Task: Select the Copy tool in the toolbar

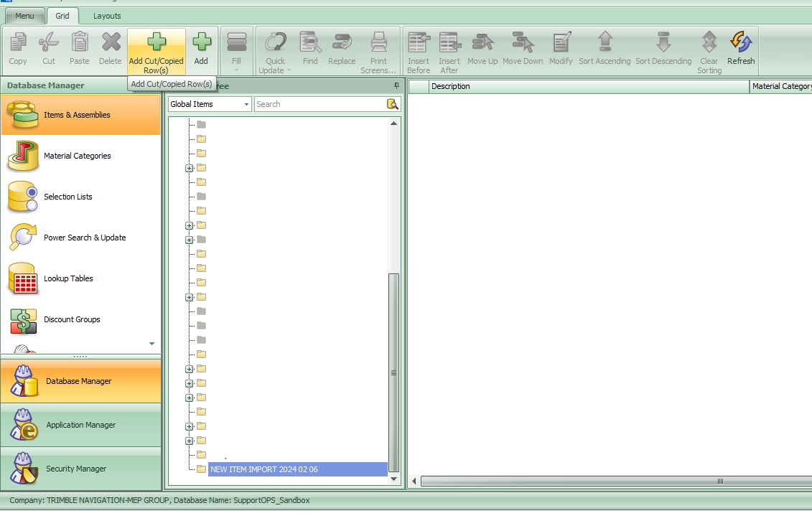Action: click(17, 48)
